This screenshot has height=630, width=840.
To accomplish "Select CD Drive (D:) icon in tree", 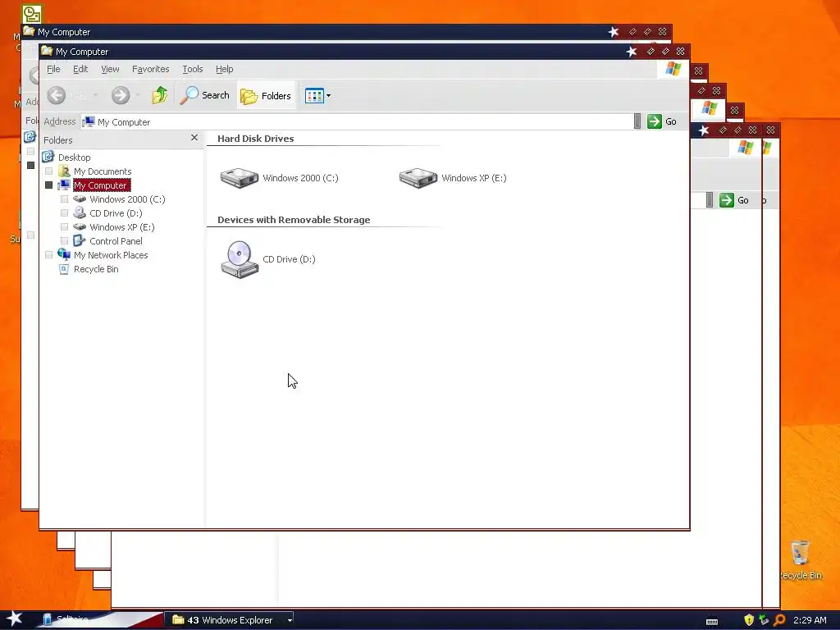I will click(x=80, y=212).
